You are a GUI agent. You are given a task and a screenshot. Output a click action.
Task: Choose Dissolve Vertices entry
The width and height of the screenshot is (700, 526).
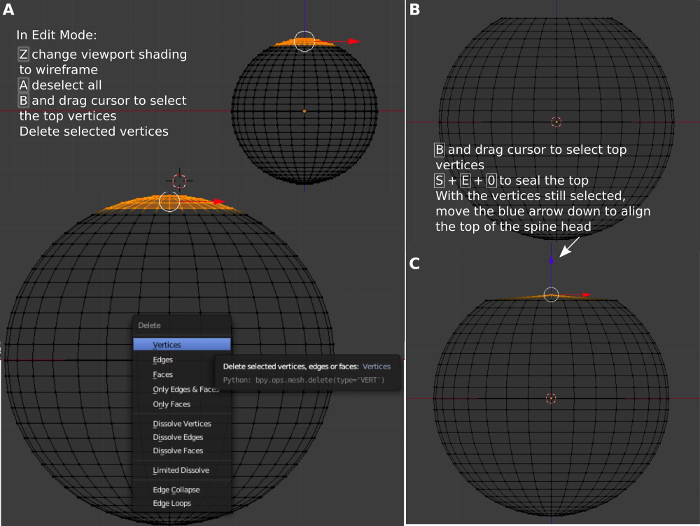(182, 423)
